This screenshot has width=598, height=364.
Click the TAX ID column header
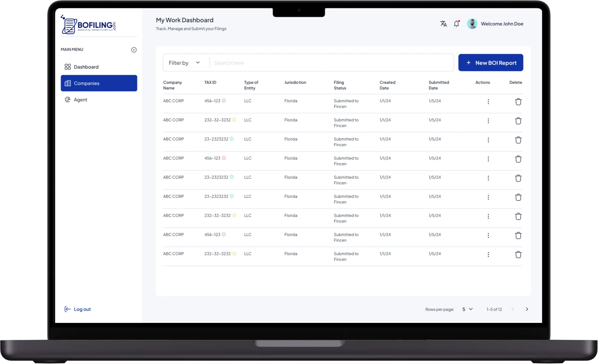tap(210, 83)
